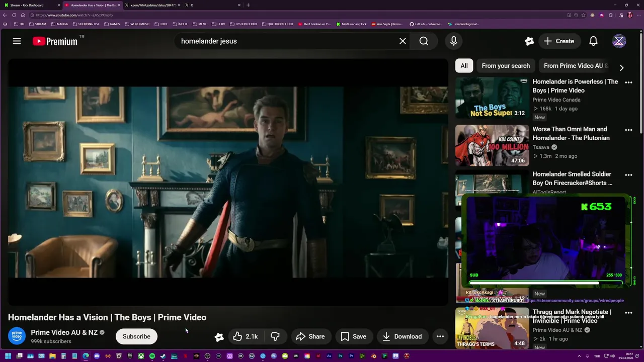
Task: Open options for Homelander Smelled Soldier Boy video
Action: (628, 175)
